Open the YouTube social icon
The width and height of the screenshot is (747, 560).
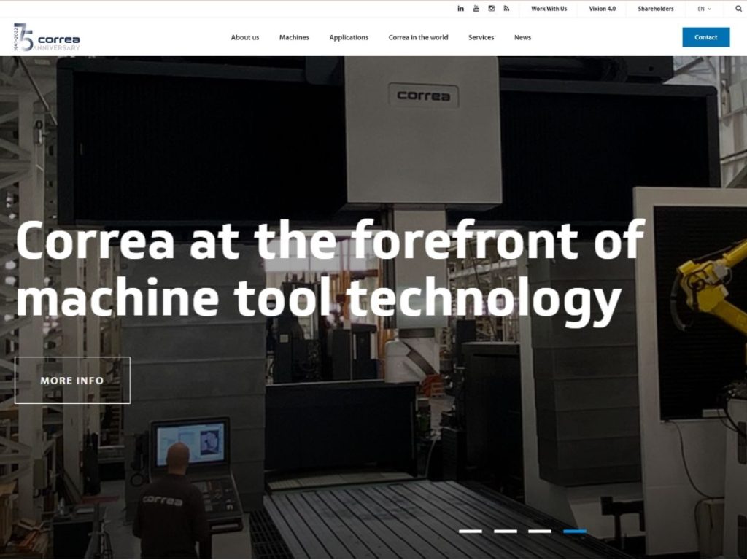476,9
